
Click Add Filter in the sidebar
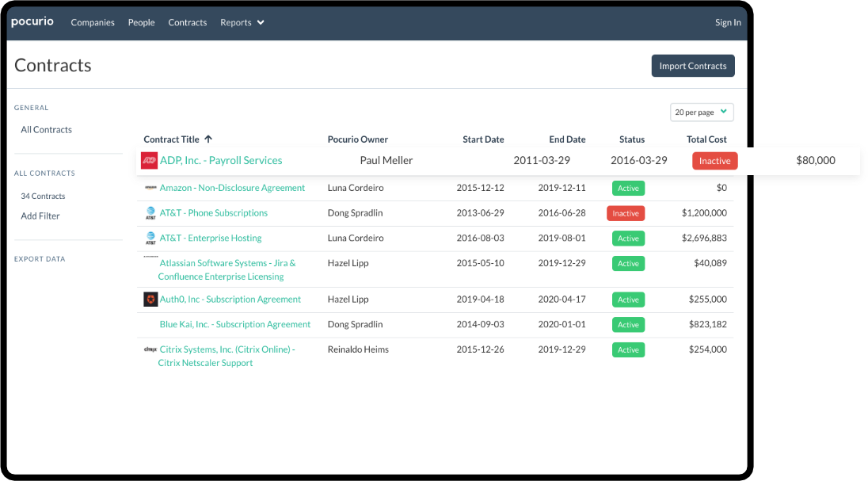coord(40,216)
